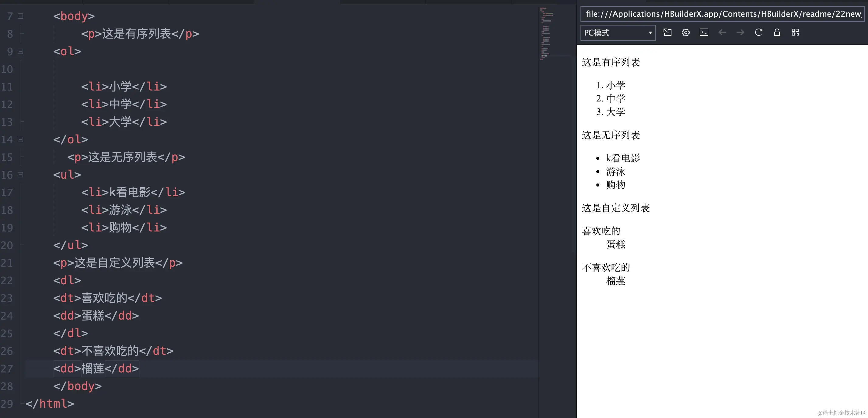Show the QR code for the preview

795,32
